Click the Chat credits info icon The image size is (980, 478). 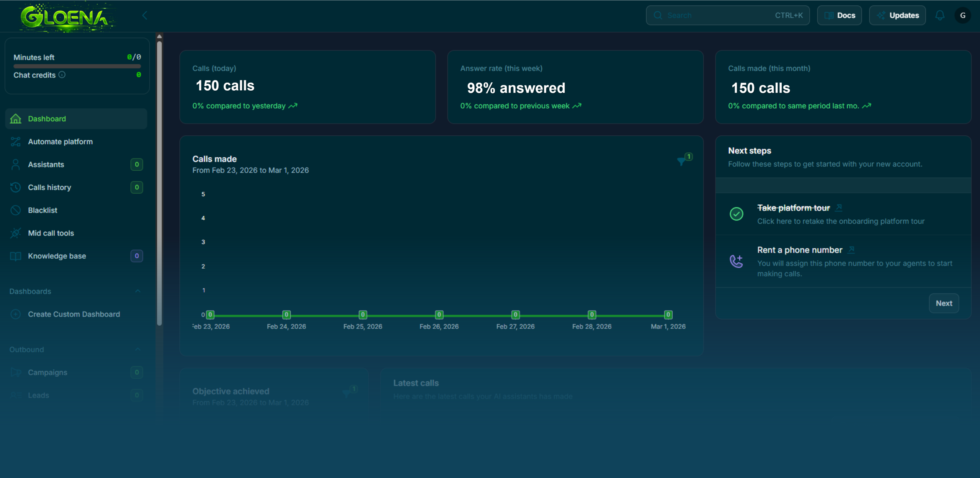(x=62, y=75)
